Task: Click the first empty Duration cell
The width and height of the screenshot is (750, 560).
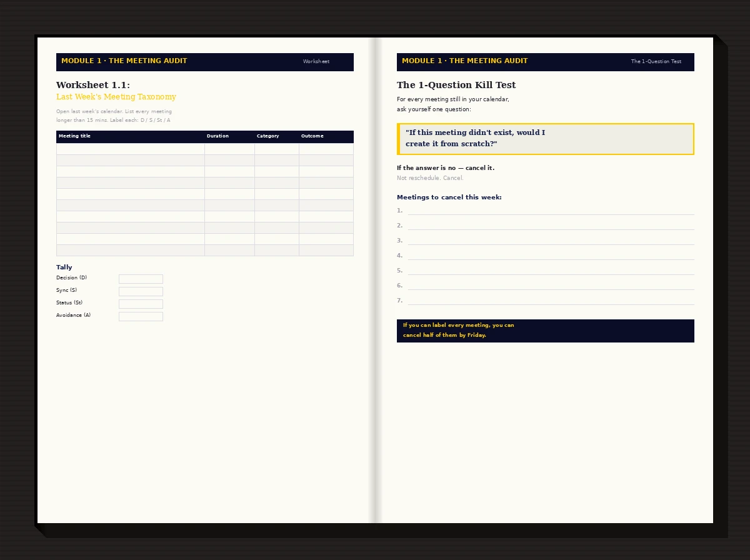Action: [x=229, y=149]
